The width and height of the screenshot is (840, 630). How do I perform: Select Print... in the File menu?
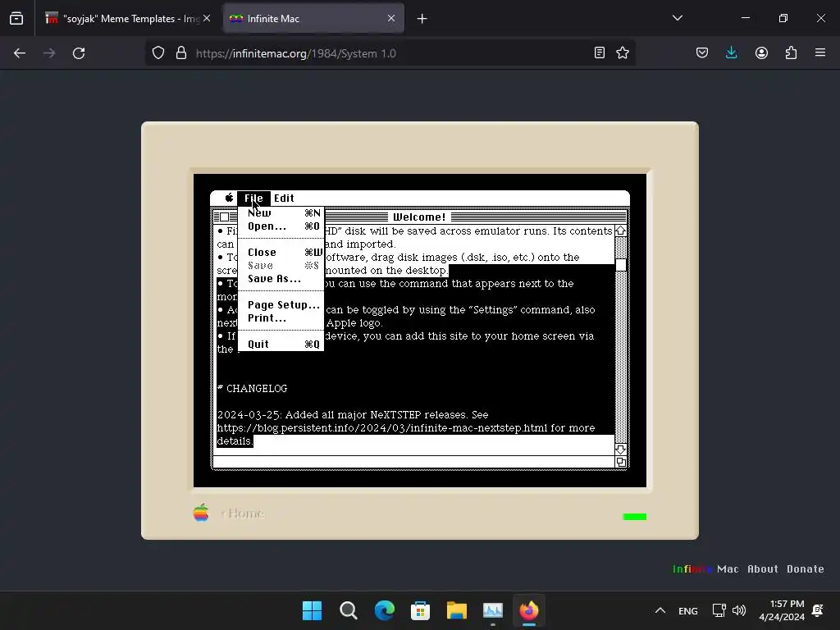coord(281,317)
